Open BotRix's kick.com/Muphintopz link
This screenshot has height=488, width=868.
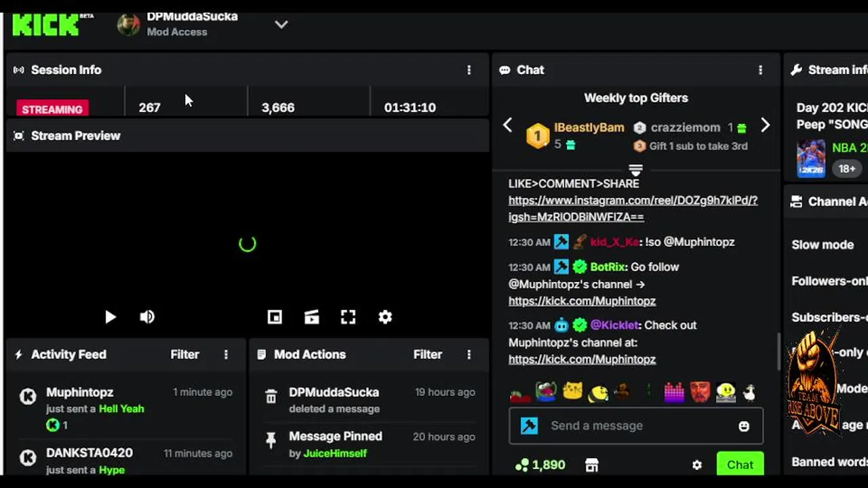click(x=582, y=301)
